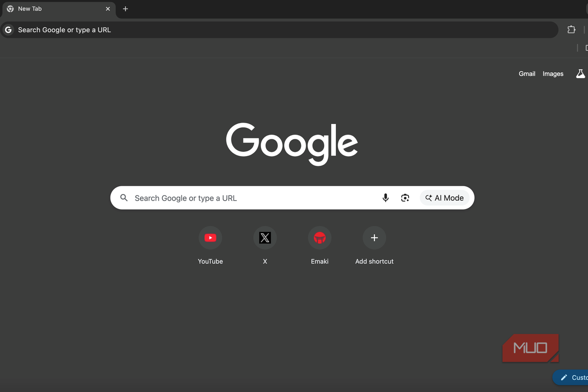Focus the Search Google or type a URL box
This screenshot has width=588, height=392.
click(x=292, y=198)
